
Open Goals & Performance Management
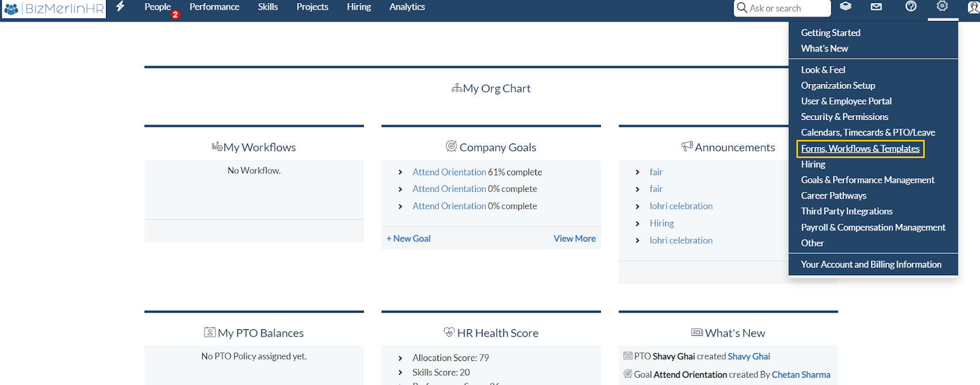(868, 180)
